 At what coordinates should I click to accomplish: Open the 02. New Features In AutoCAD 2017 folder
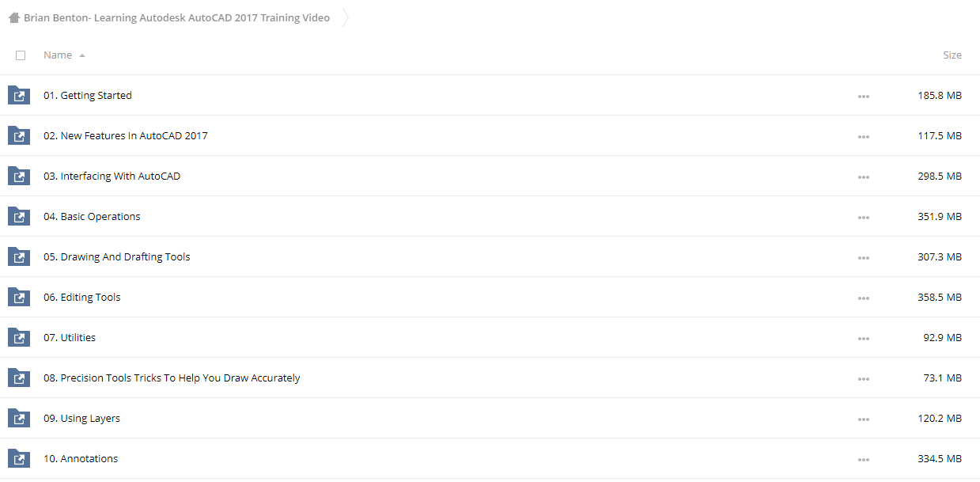coord(126,135)
